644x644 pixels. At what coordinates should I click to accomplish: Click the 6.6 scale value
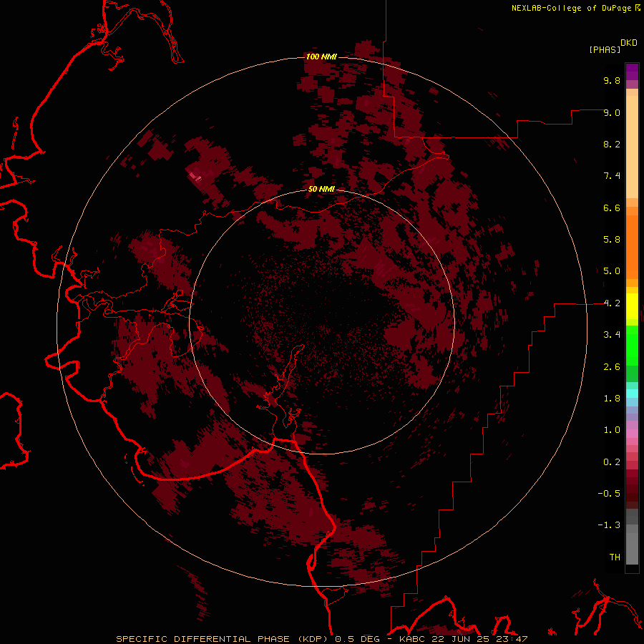(x=612, y=208)
